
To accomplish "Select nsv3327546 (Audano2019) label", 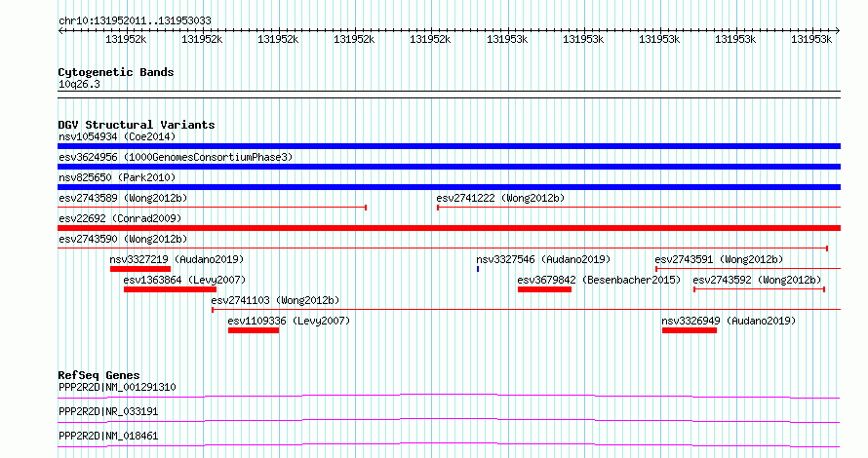I will 543,259.
